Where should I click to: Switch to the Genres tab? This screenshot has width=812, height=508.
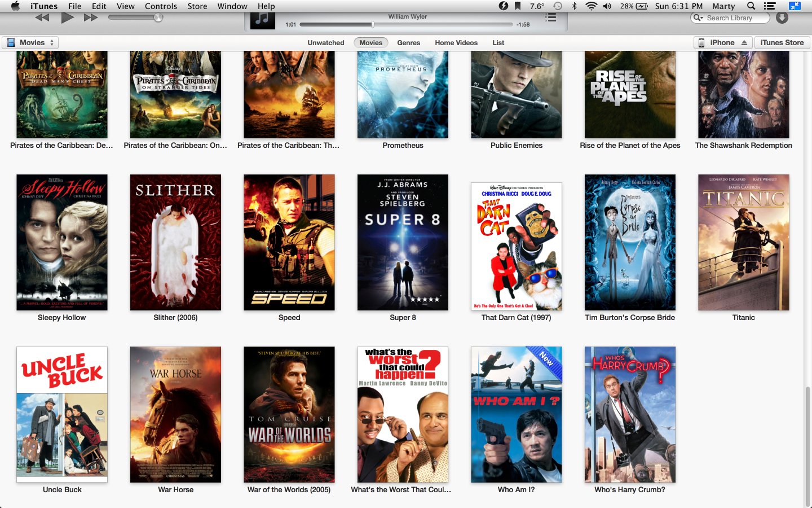pyautogui.click(x=409, y=43)
